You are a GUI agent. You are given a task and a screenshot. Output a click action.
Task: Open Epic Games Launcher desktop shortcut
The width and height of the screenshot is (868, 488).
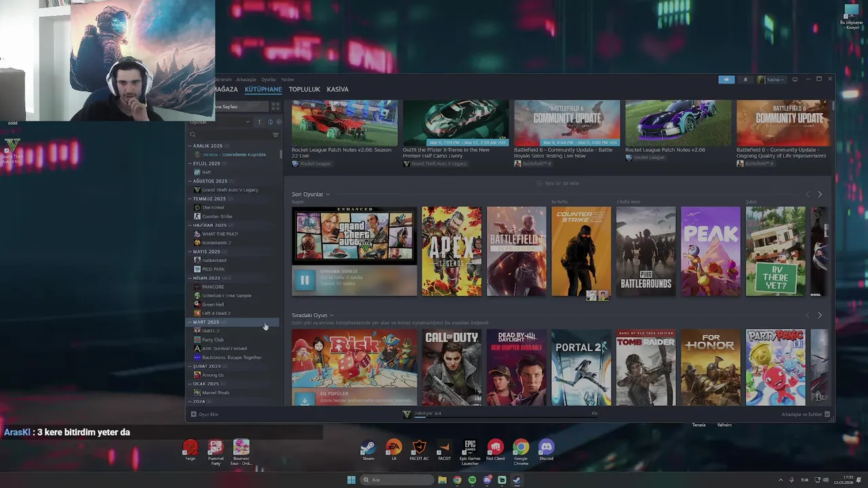coord(470,452)
